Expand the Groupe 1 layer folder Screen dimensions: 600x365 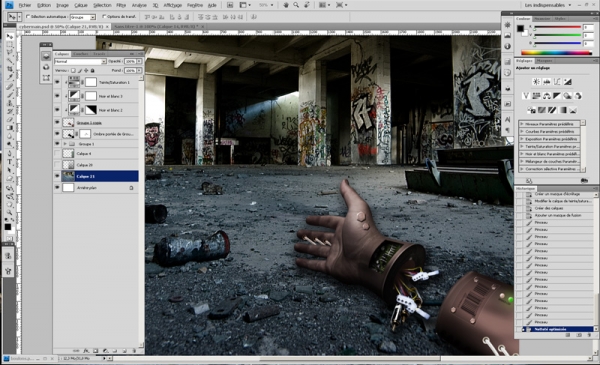65,144
